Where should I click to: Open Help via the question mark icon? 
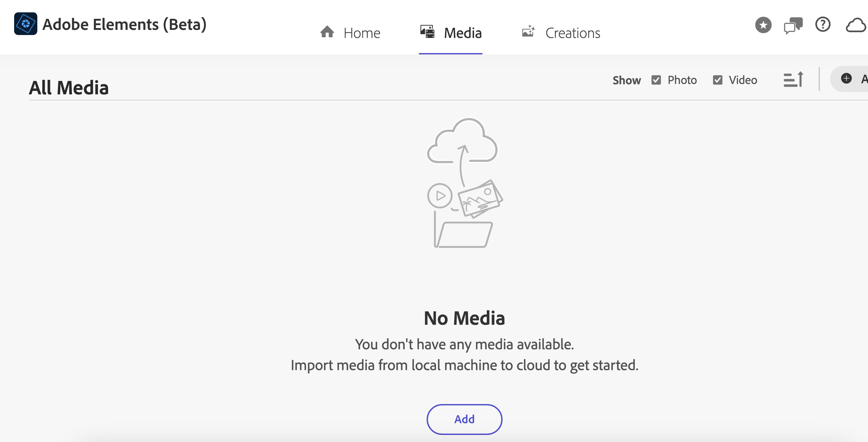[823, 25]
